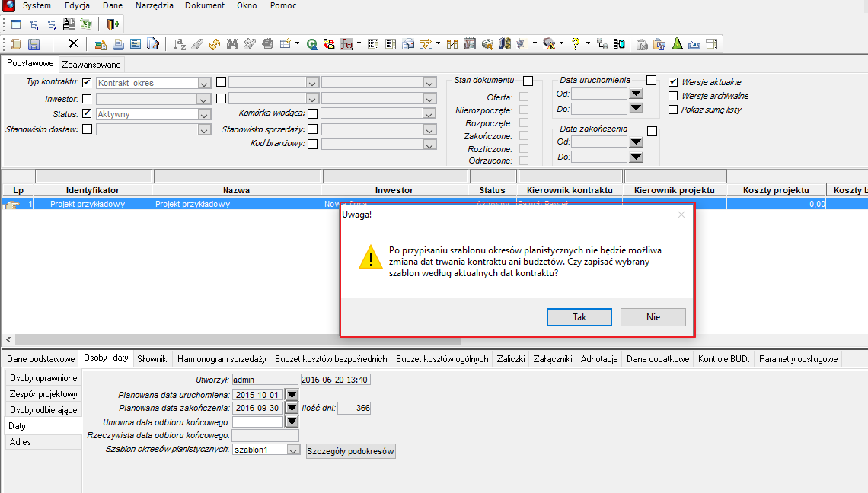Click the binoculars search icon
This screenshot has width=868, height=493.
pyautogui.click(x=232, y=44)
